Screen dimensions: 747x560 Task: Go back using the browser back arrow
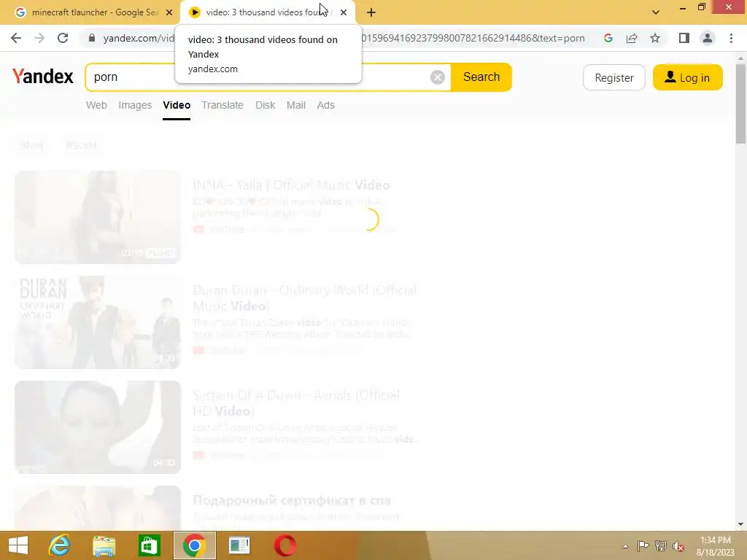(x=16, y=38)
